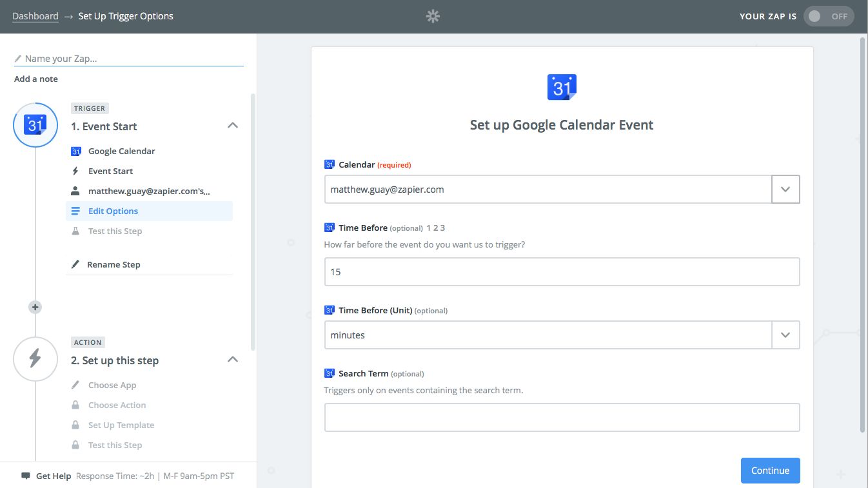Screen dimensions: 868x488
Task: Collapse the Event Start trigger section
Action: [233, 126]
